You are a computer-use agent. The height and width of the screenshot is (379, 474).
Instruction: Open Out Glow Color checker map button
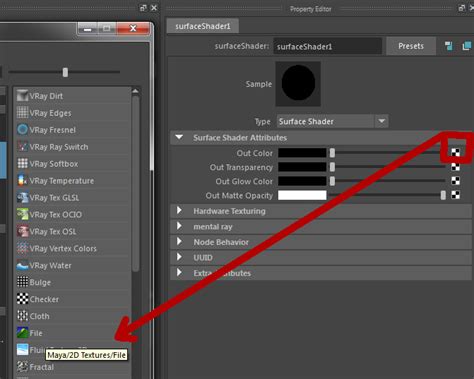click(x=455, y=181)
